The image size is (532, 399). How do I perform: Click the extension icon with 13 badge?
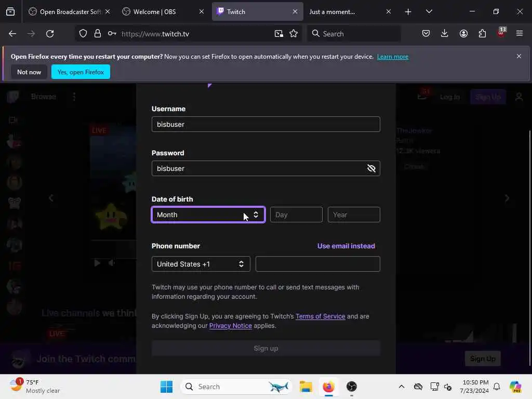501,33
